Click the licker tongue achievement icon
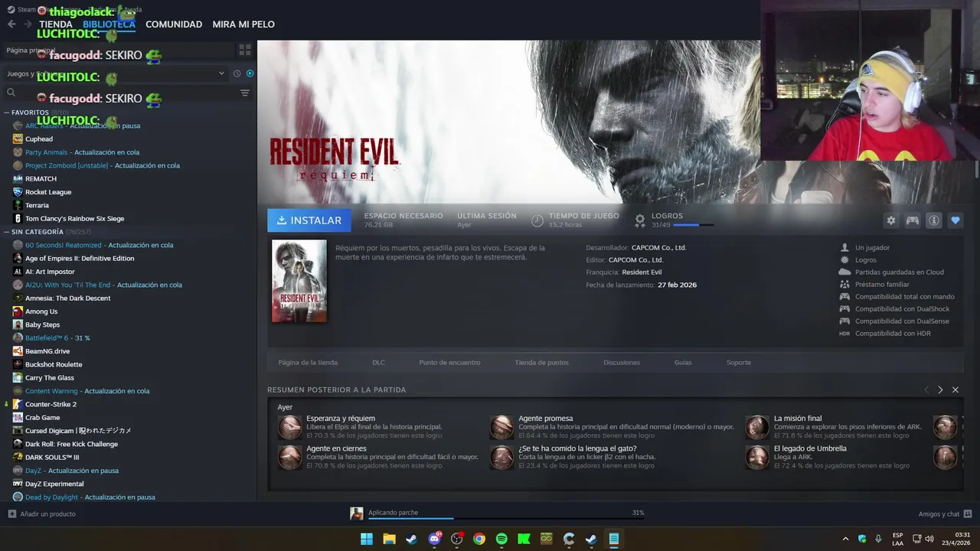Screen dimensions: 980x551 point(501,457)
